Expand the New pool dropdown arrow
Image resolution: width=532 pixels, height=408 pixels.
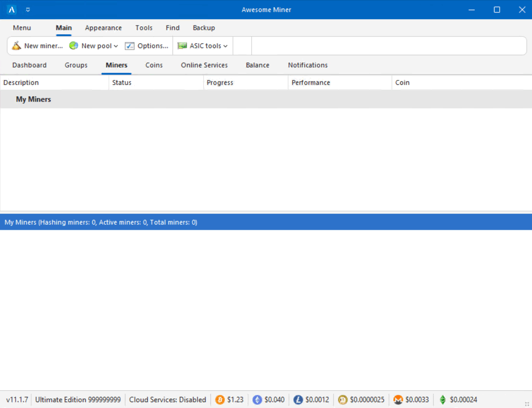click(x=116, y=46)
